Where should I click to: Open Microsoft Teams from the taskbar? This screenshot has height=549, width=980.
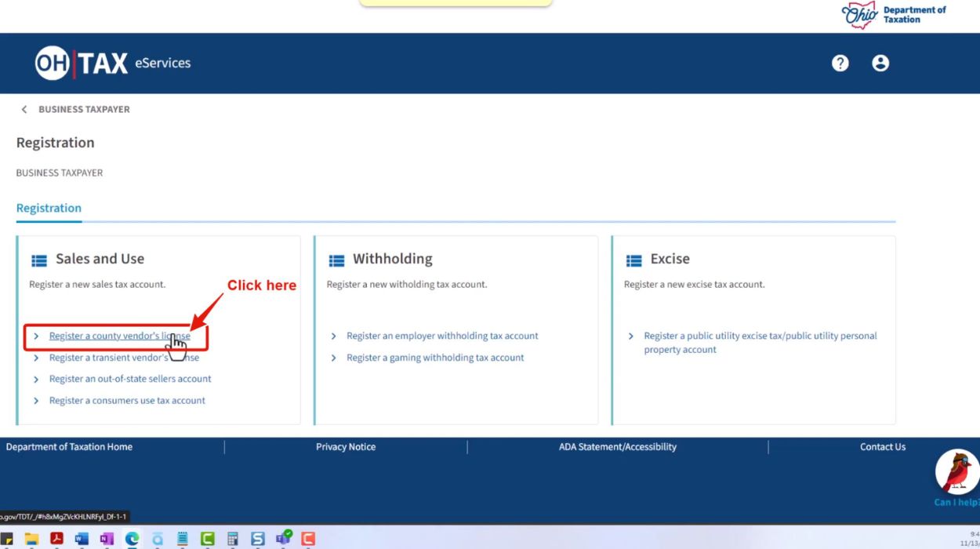click(x=283, y=539)
